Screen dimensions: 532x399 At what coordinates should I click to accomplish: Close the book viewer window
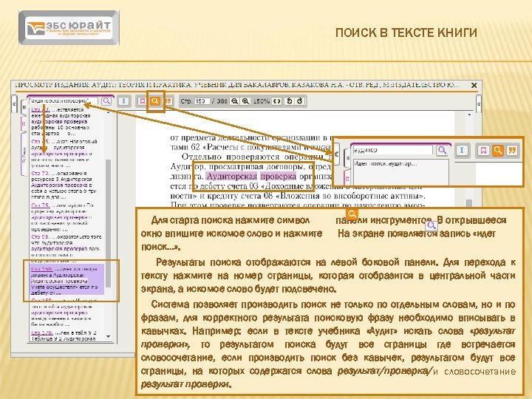(x=474, y=85)
